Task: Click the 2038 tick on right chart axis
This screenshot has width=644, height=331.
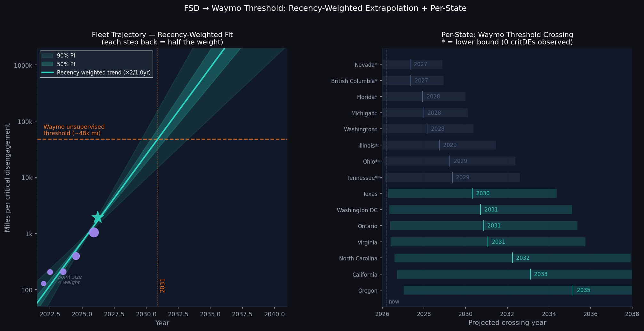Action: point(632,314)
